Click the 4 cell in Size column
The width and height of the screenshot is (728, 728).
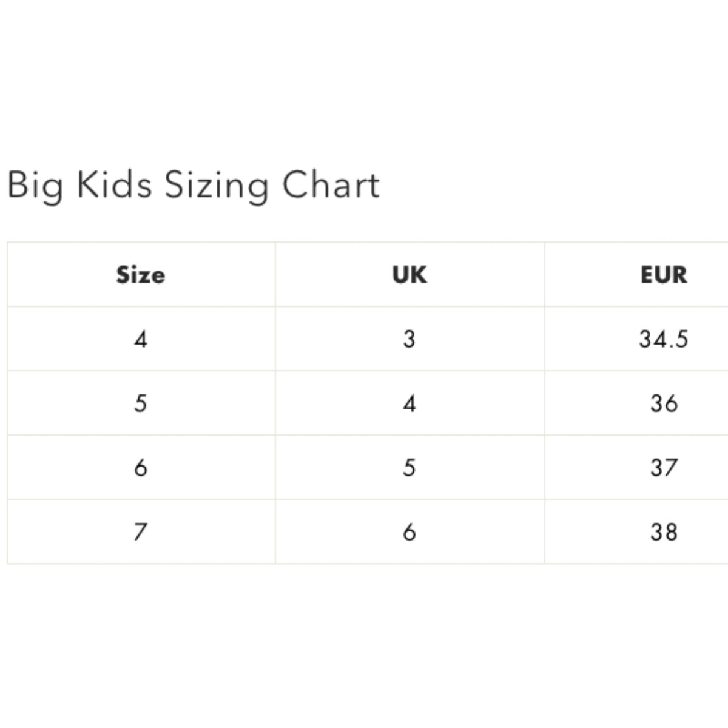141,339
